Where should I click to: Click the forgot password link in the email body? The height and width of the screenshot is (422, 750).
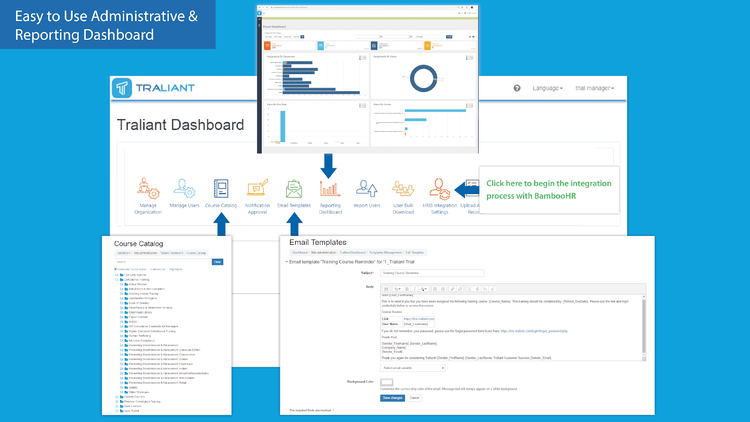coord(534,331)
